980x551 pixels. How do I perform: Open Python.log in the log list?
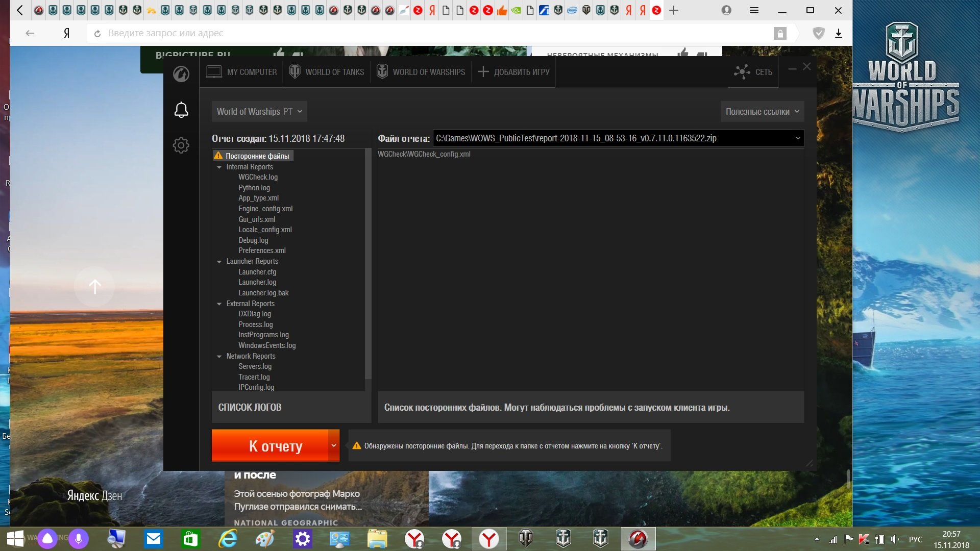pyautogui.click(x=254, y=188)
